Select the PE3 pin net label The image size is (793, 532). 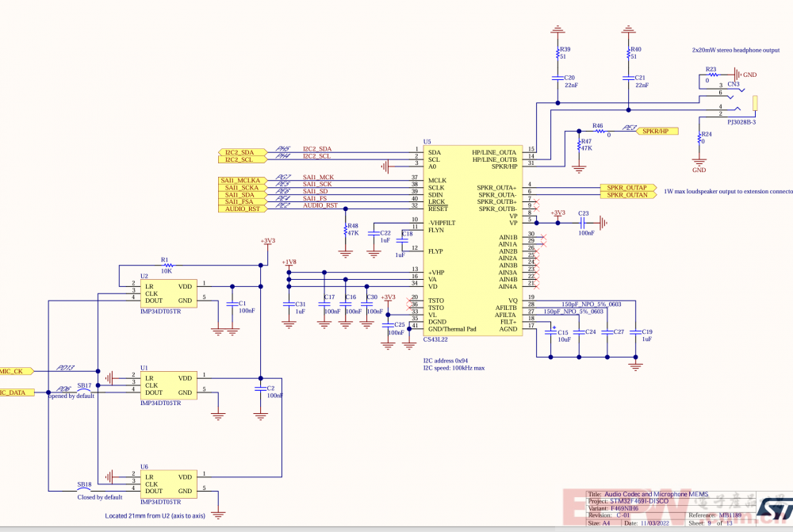629,128
